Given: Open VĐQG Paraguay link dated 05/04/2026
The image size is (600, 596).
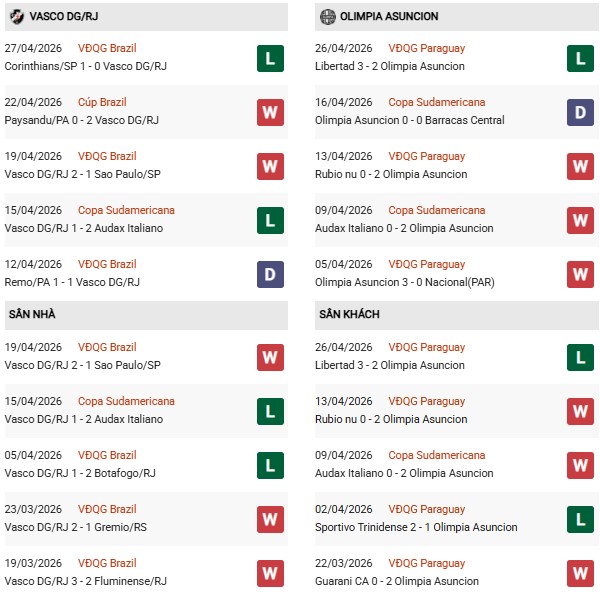Looking at the screenshot, I should (x=427, y=264).
